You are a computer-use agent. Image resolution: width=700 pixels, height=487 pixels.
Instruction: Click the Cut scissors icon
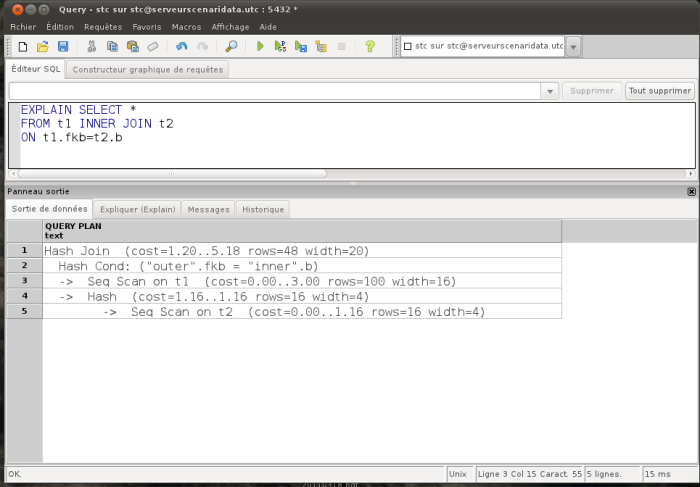pyautogui.click(x=92, y=46)
